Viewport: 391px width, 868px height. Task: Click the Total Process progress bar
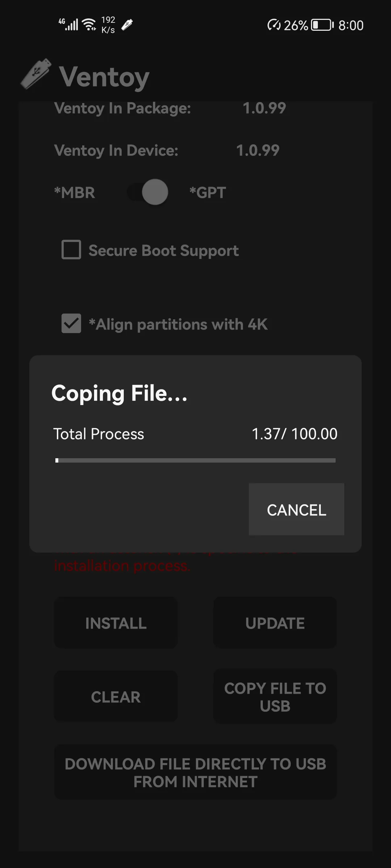(195, 460)
